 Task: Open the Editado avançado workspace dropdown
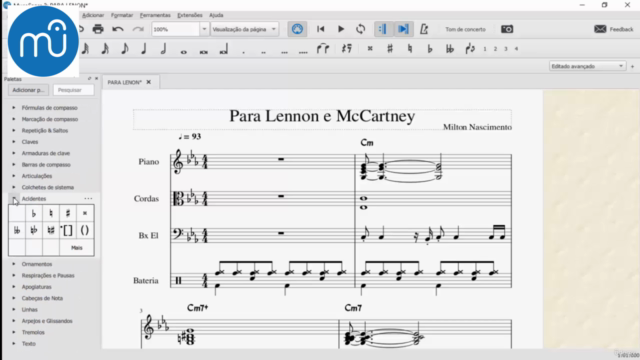(587, 66)
